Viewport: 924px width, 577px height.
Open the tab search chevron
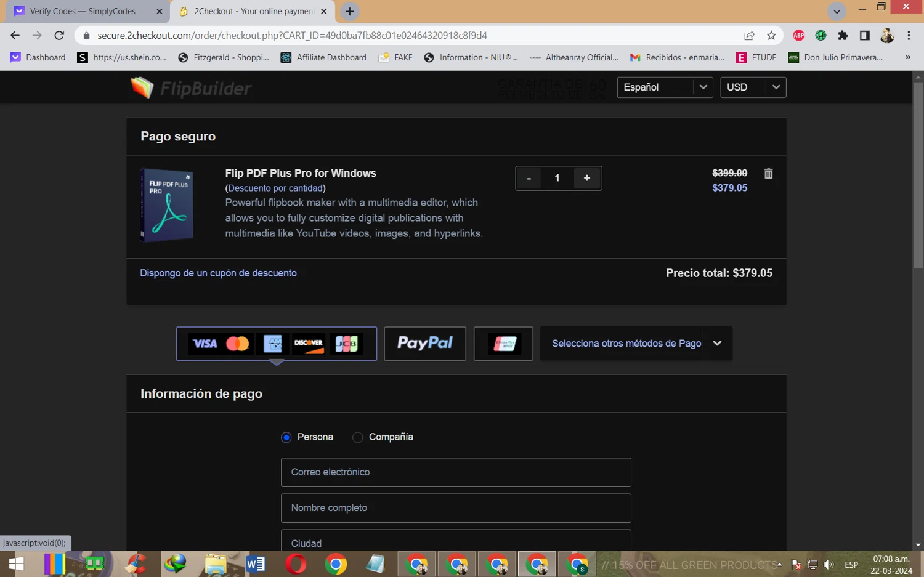click(837, 11)
